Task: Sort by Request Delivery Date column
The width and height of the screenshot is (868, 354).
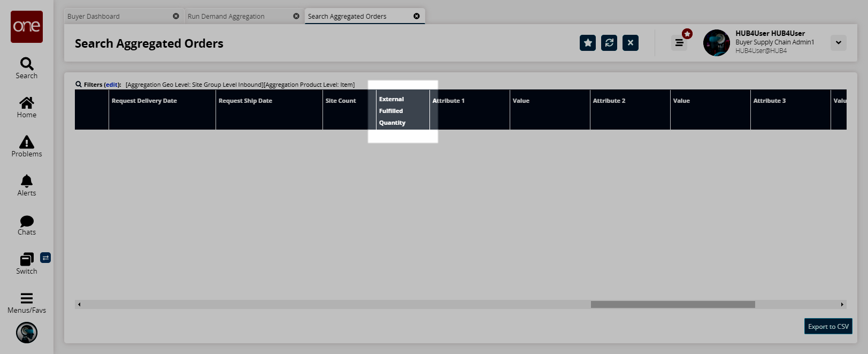Action: pyautogui.click(x=162, y=109)
